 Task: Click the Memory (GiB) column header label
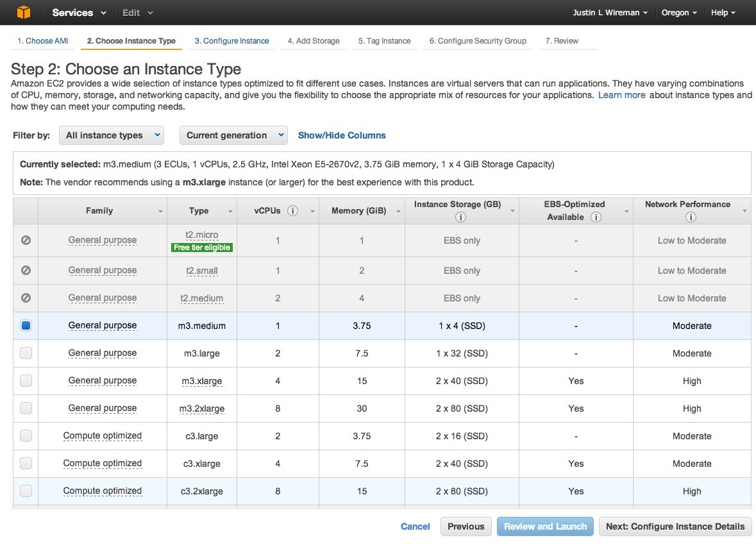click(x=358, y=211)
